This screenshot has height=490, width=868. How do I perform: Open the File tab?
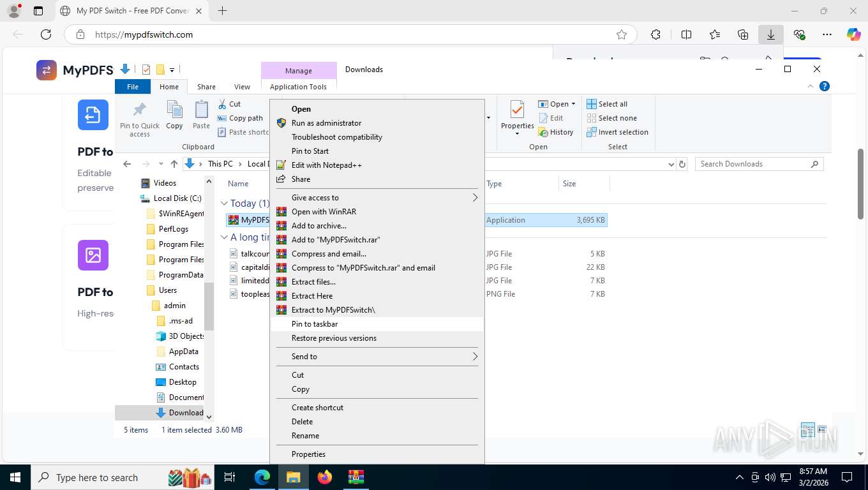(133, 87)
